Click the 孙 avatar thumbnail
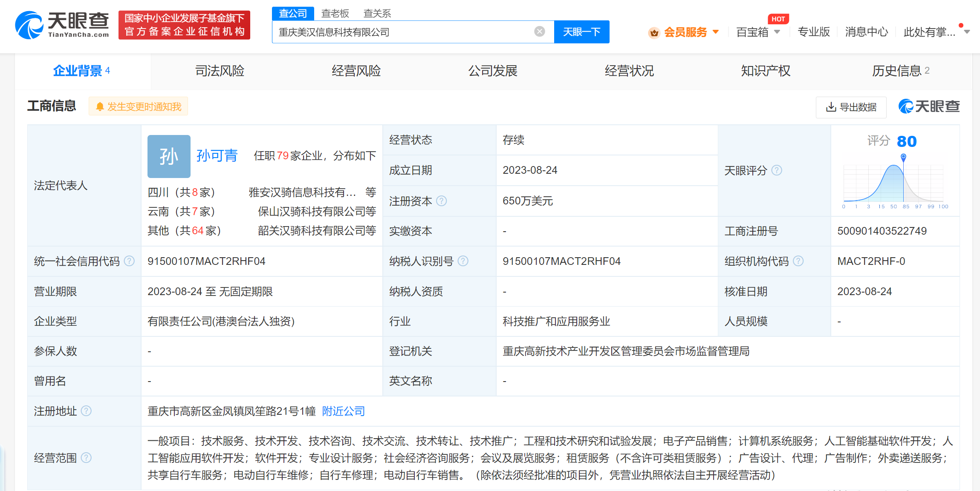Image resolution: width=980 pixels, height=491 pixels. click(169, 156)
